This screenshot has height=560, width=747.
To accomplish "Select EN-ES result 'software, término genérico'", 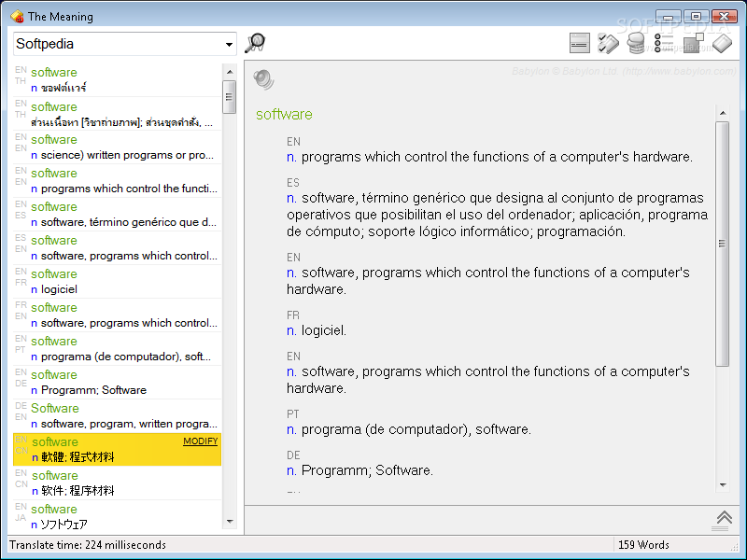I will click(118, 215).
